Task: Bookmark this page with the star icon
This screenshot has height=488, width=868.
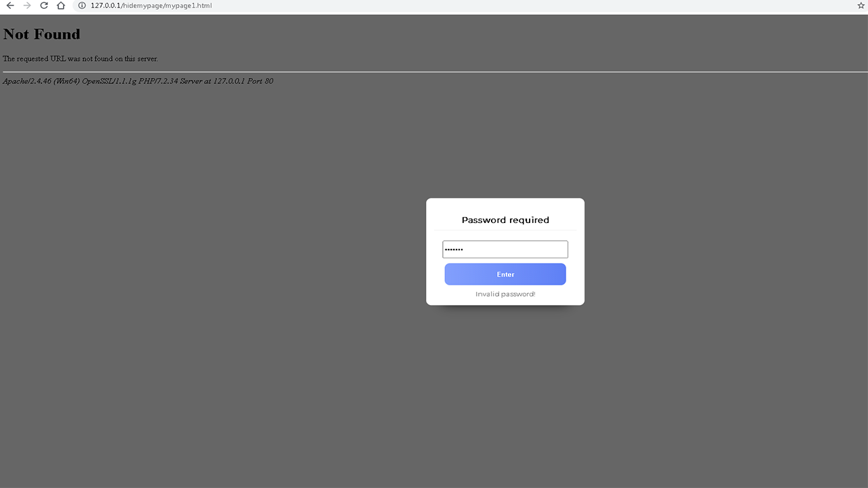Action: tap(861, 5)
